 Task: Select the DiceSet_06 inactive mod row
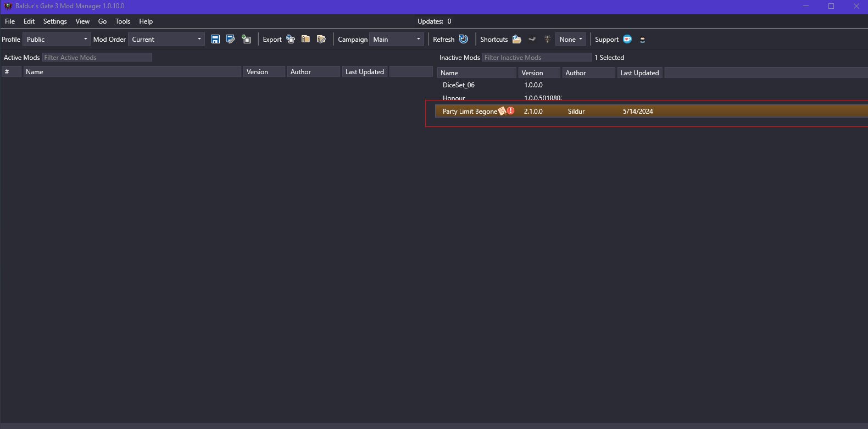click(x=652, y=85)
